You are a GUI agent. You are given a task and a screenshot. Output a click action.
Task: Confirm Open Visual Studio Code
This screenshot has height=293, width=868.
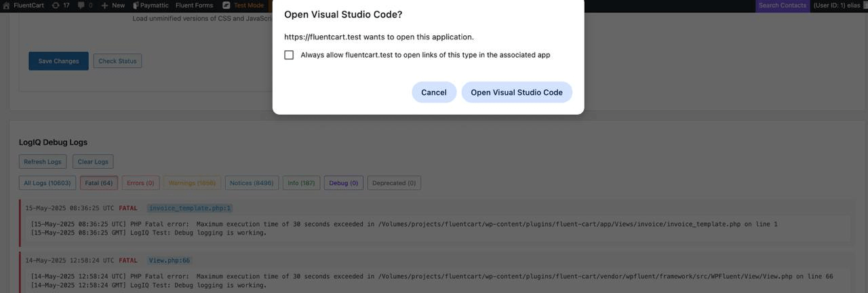(517, 92)
